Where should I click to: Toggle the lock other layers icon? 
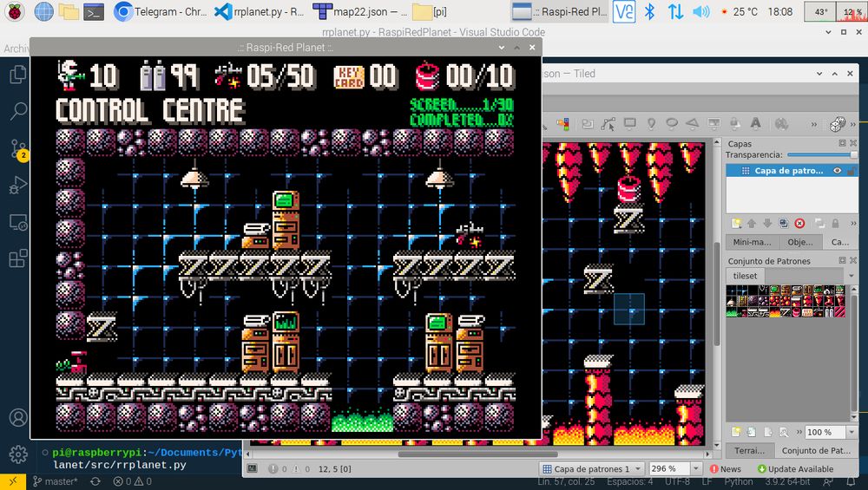click(x=835, y=224)
